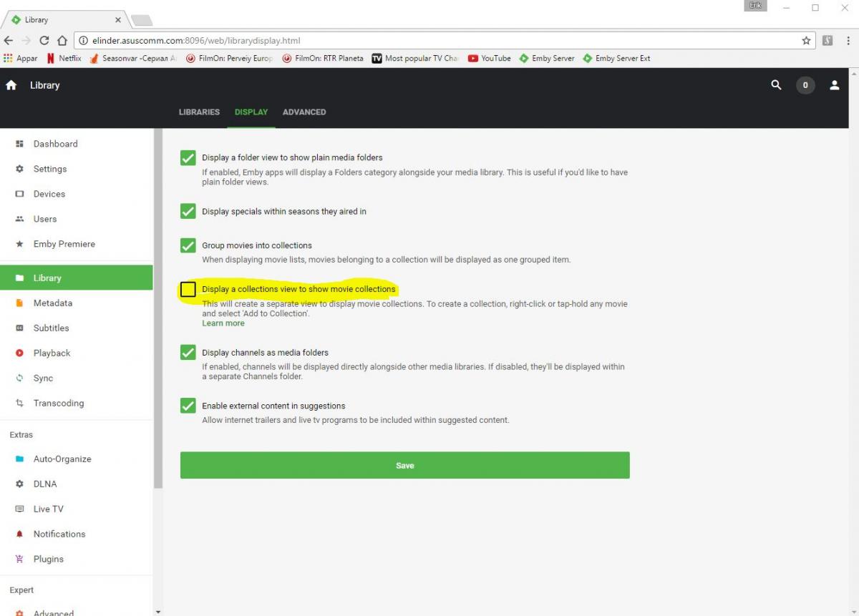Click the Playback icon in sidebar
The height and width of the screenshot is (616, 859).
(20, 353)
